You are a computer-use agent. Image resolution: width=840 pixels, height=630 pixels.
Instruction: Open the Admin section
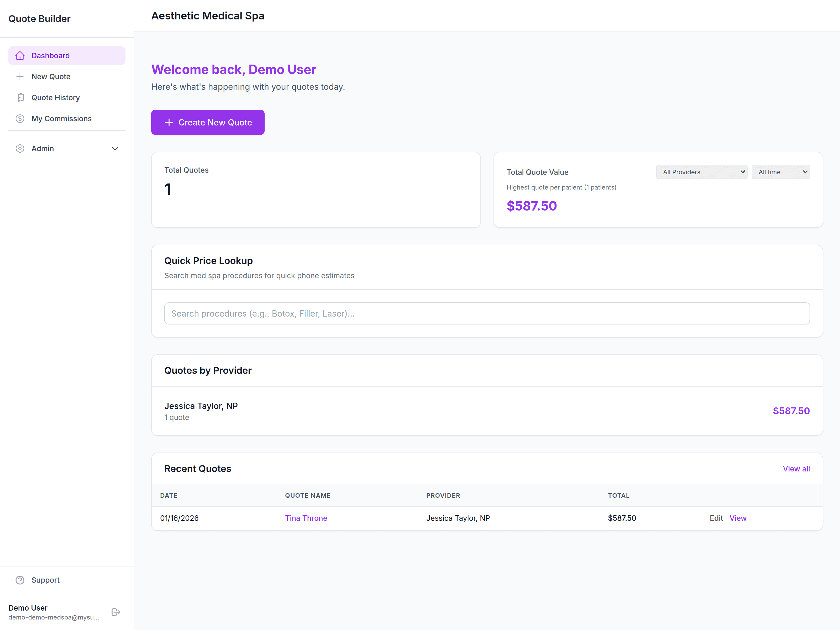(x=67, y=149)
